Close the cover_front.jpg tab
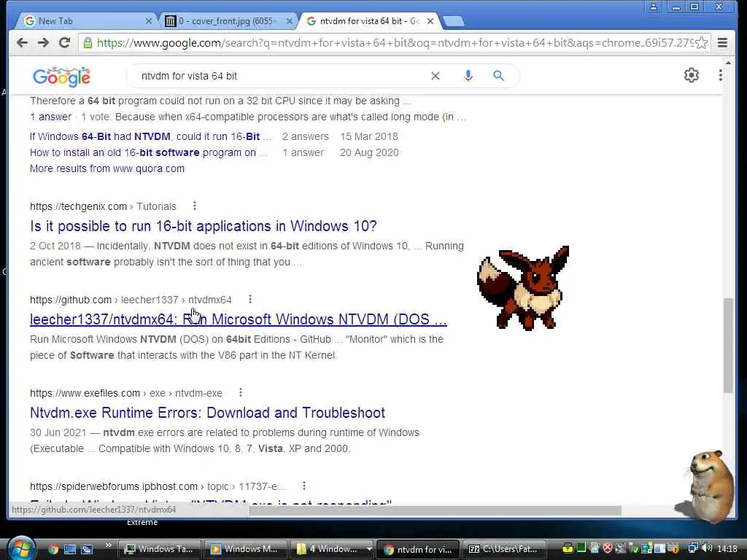This screenshot has height=560, width=747. coord(289,21)
